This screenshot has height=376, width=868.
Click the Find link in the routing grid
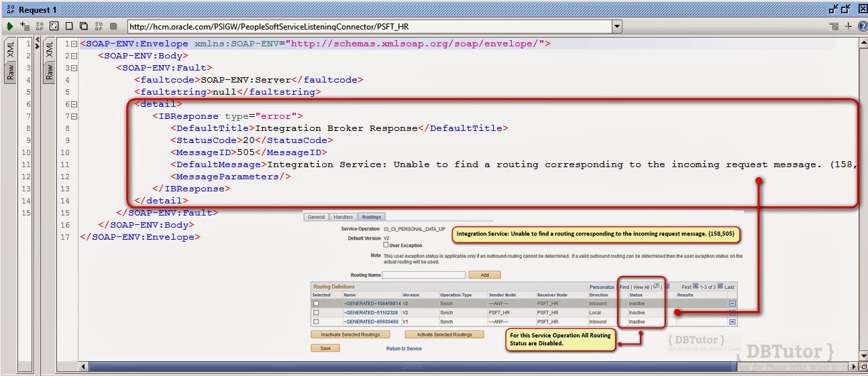(x=625, y=287)
